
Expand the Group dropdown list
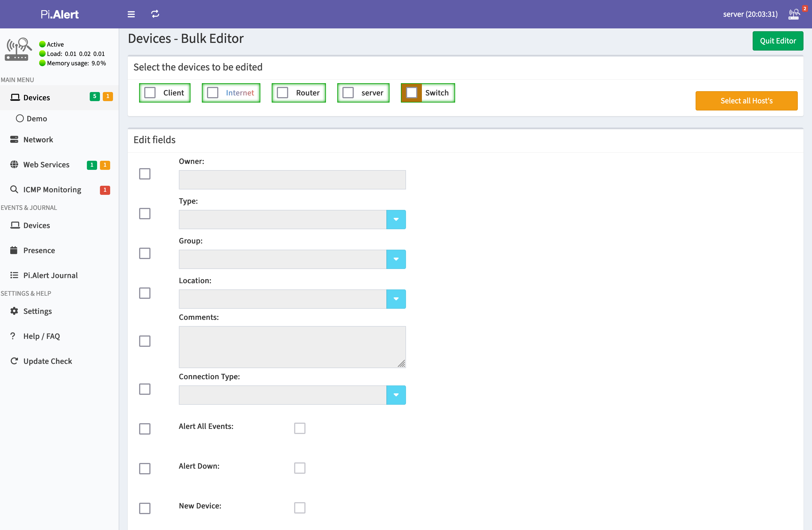click(x=396, y=259)
